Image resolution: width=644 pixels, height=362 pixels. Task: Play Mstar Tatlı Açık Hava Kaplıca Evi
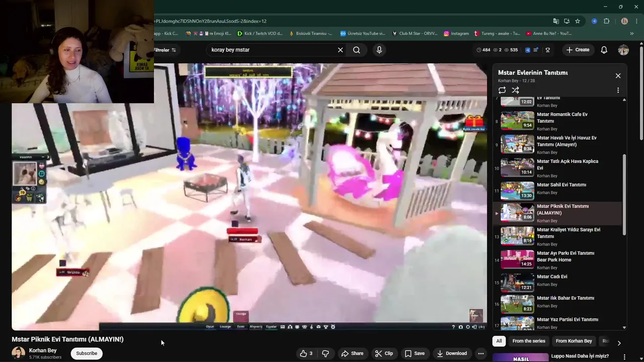(557, 168)
